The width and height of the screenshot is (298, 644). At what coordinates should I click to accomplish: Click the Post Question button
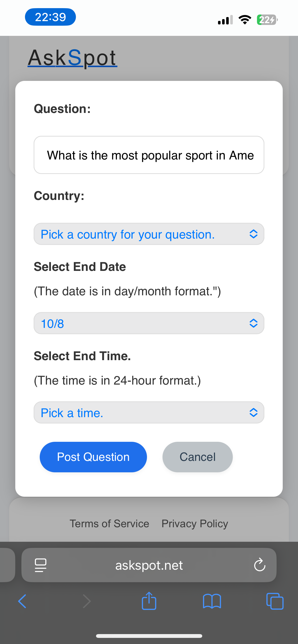pos(93,457)
